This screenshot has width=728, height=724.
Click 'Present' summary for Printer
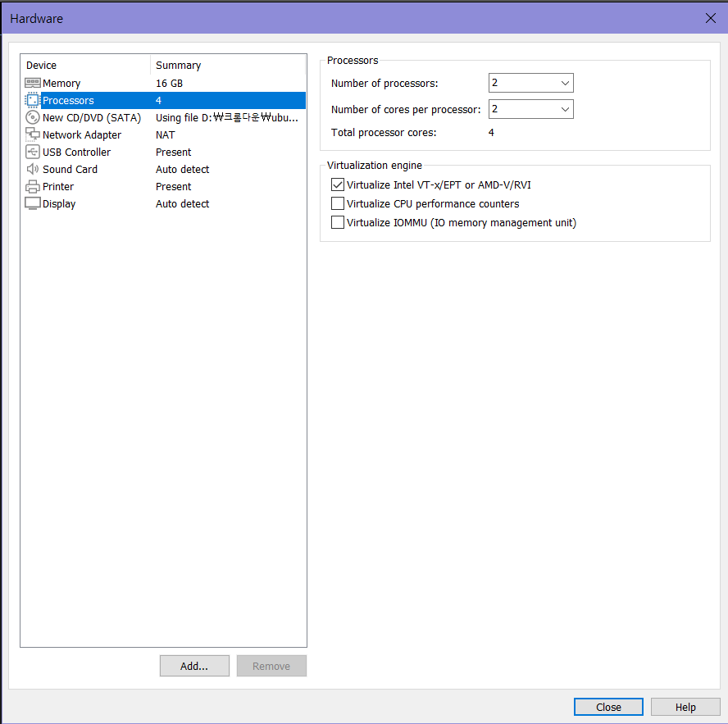pyautogui.click(x=173, y=187)
